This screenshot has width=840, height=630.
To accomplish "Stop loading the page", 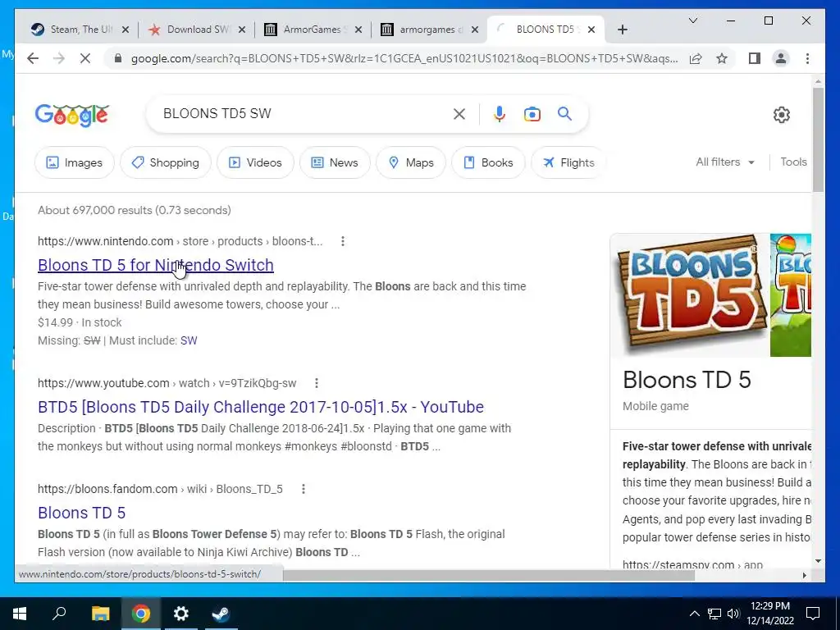I will (85, 58).
